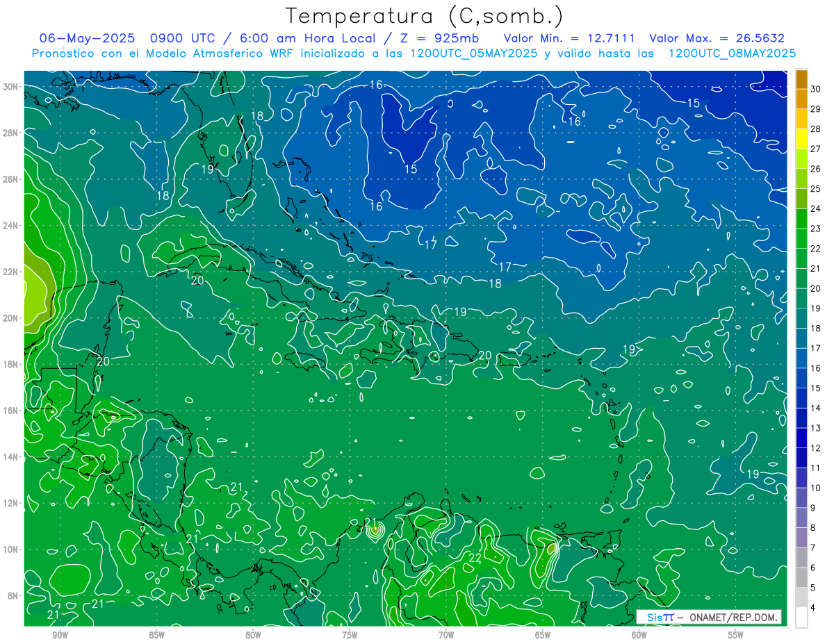Click color scale label '12'

pos(815,448)
